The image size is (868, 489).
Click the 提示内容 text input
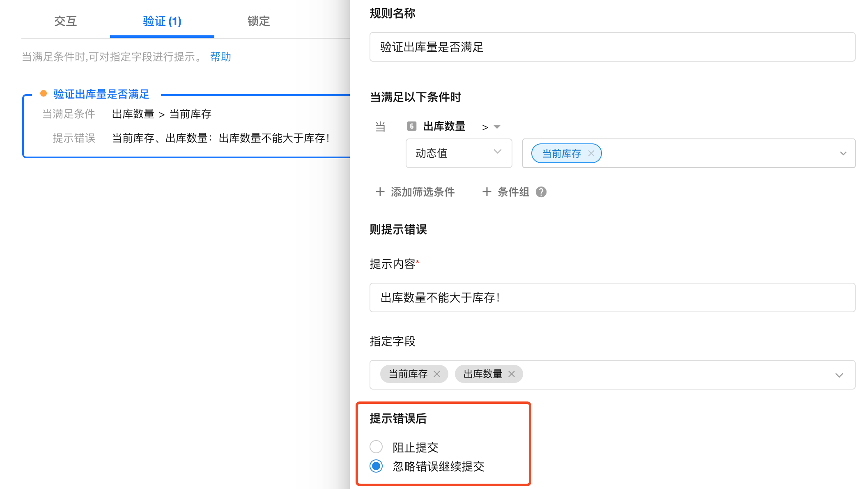(612, 298)
